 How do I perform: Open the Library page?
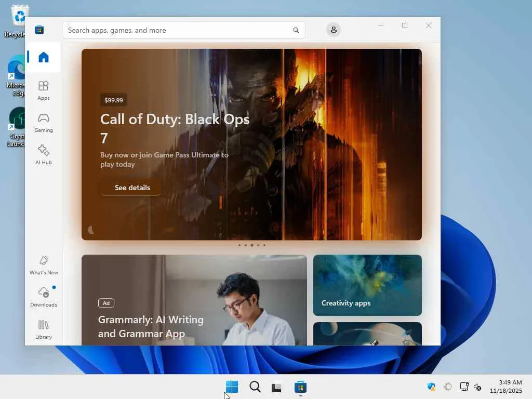click(44, 329)
